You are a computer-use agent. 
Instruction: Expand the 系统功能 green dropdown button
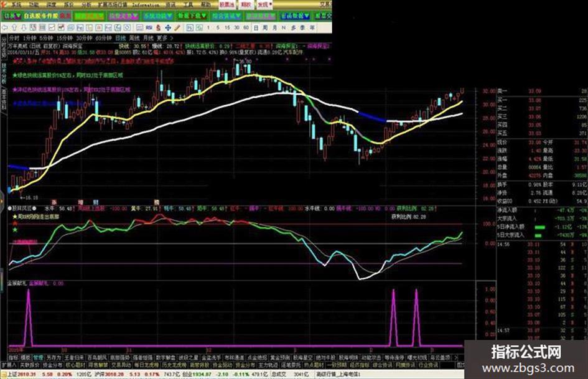coord(158,16)
